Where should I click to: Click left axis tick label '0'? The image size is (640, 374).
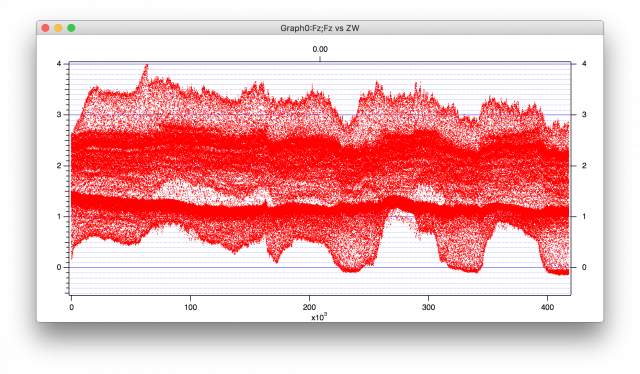point(59,267)
